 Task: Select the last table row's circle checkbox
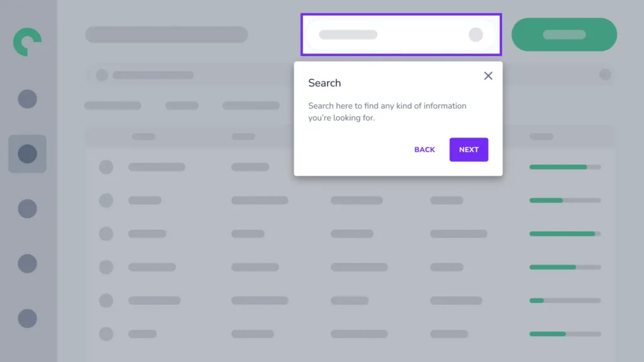click(106, 334)
